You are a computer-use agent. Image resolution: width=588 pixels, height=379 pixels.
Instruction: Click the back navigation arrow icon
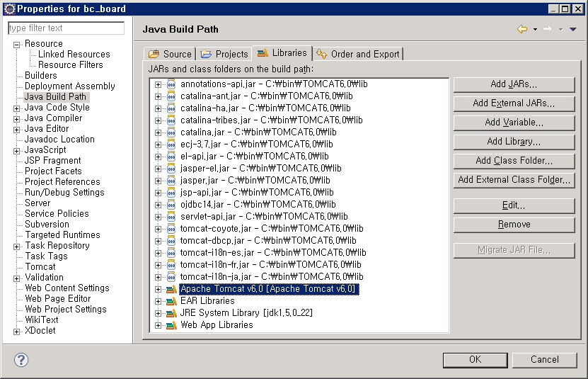[522, 29]
